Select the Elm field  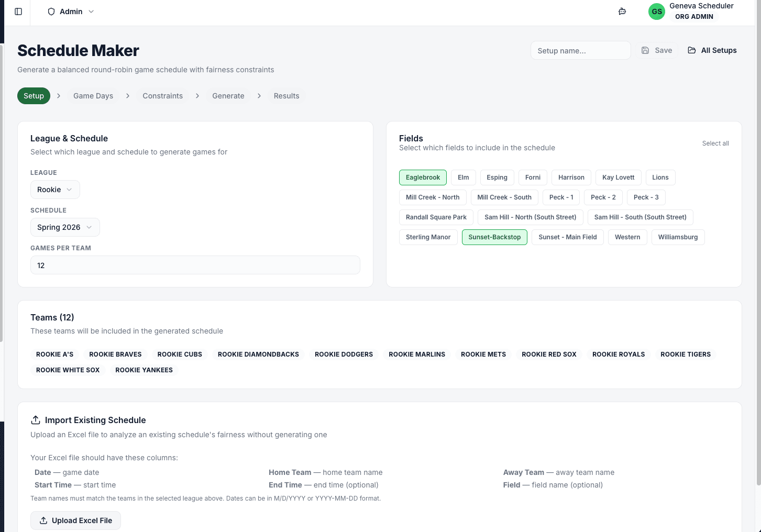click(463, 178)
